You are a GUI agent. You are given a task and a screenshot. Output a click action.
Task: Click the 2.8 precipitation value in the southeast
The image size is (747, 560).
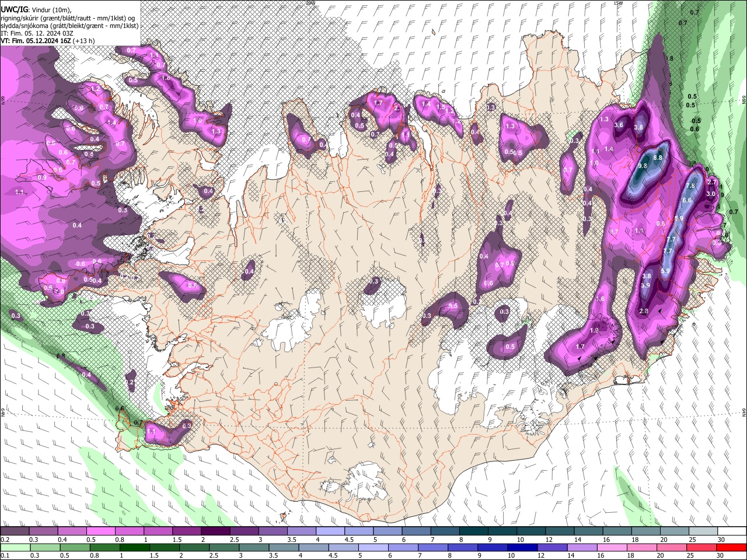click(x=644, y=311)
